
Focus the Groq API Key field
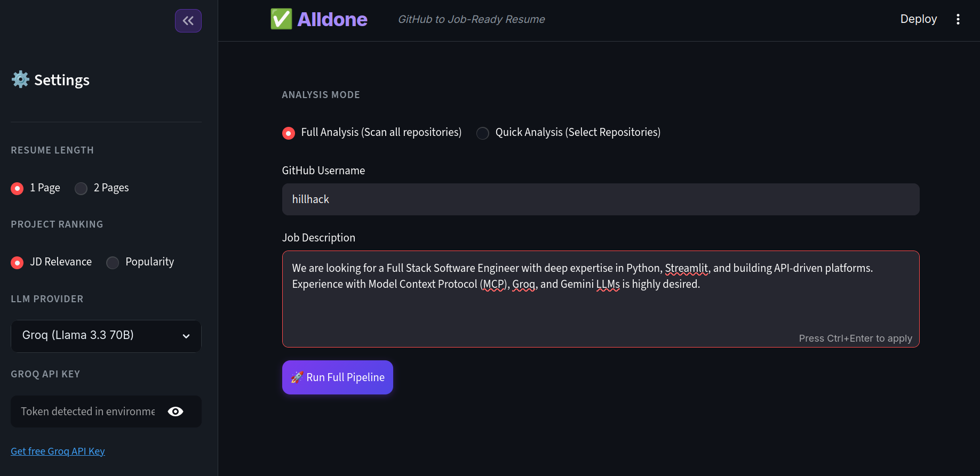[89, 412]
